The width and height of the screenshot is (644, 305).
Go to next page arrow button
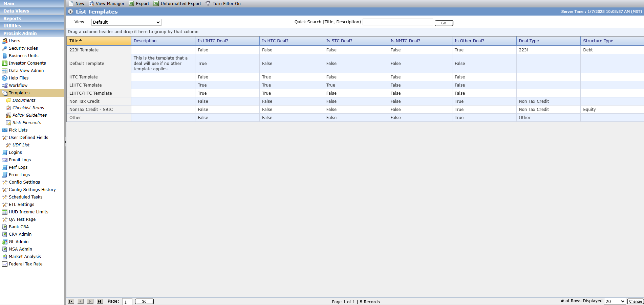coord(90,301)
